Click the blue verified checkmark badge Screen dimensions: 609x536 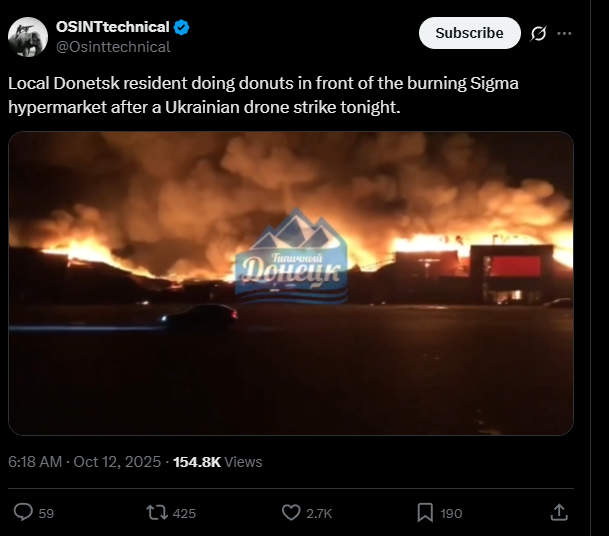[x=181, y=28]
